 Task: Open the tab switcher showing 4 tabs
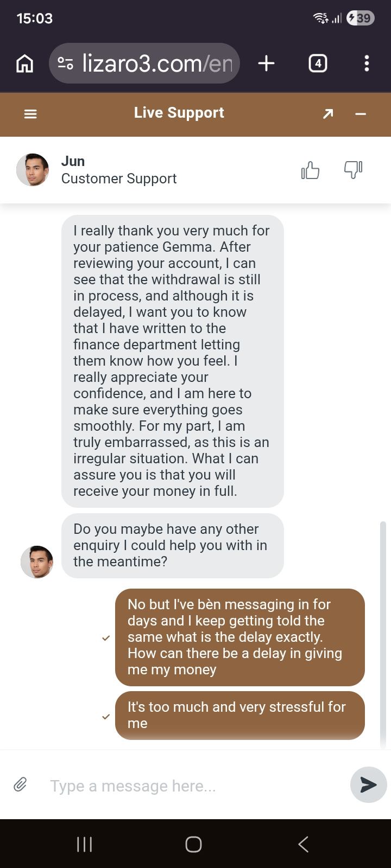tap(318, 63)
